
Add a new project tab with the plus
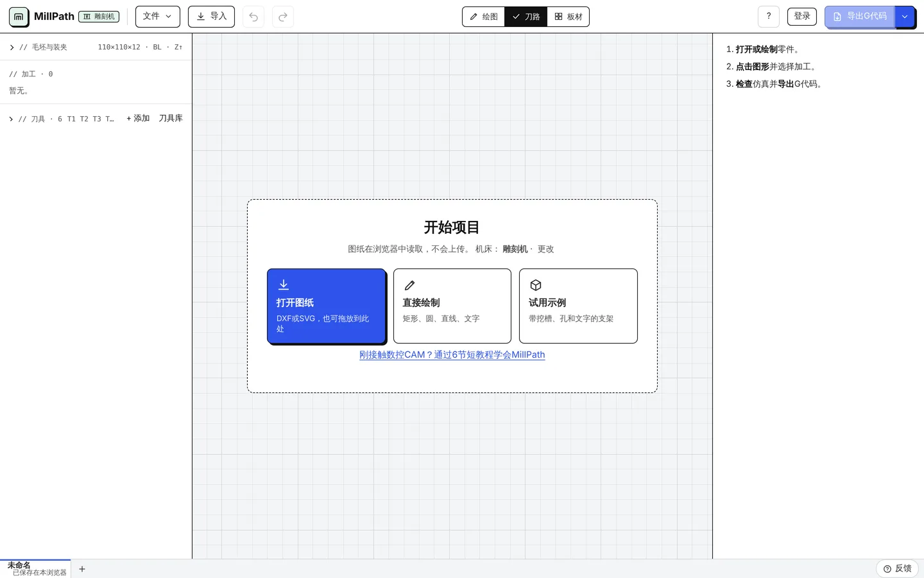(x=82, y=569)
